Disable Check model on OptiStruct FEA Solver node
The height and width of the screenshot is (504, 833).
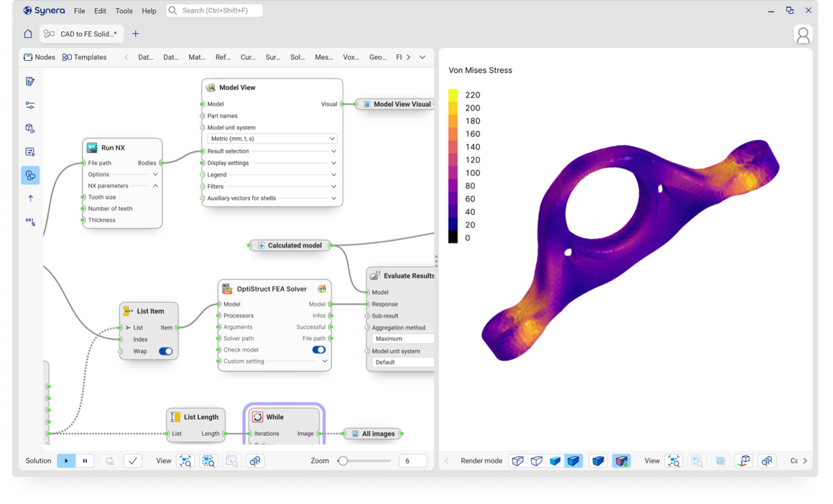319,349
